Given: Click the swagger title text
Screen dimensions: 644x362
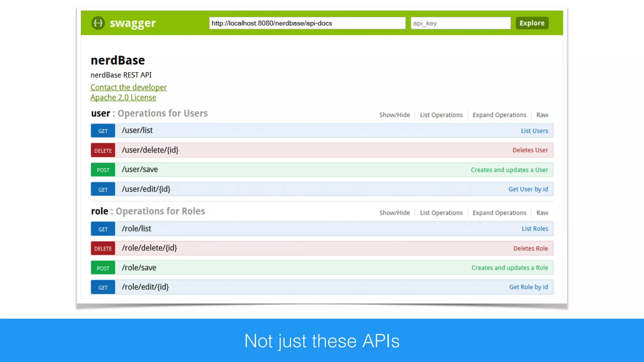Looking at the screenshot, I should (x=133, y=23).
